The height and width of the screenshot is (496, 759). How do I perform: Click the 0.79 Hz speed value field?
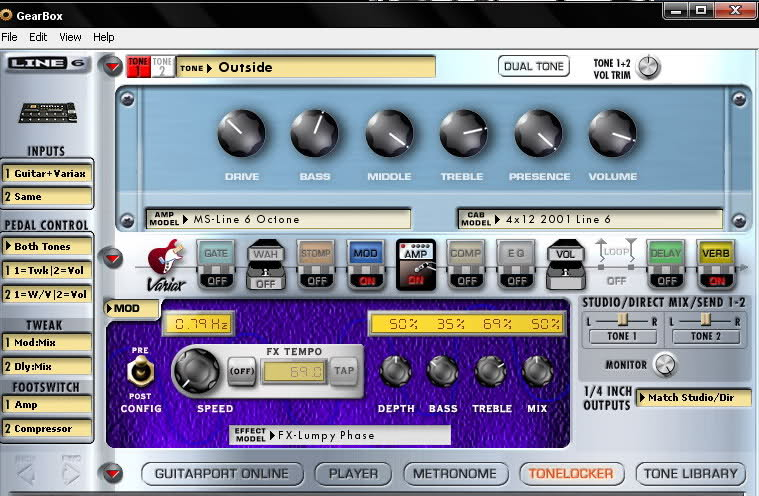(200, 324)
